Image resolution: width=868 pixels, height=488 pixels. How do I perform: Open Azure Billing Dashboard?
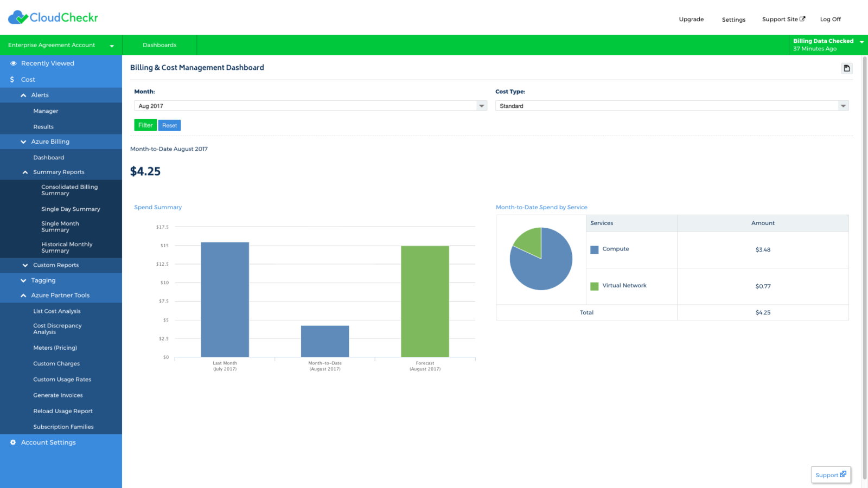pos(49,158)
